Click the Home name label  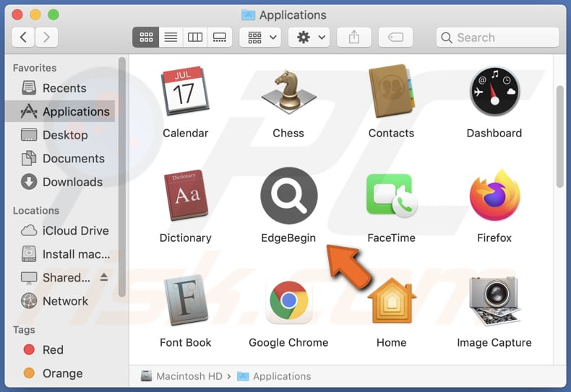pos(392,342)
